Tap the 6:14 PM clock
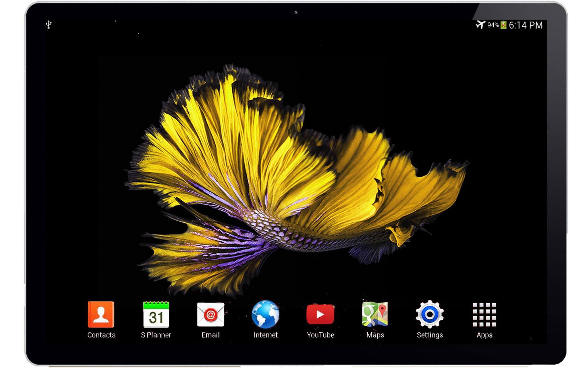 pyautogui.click(x=526, y=25)
